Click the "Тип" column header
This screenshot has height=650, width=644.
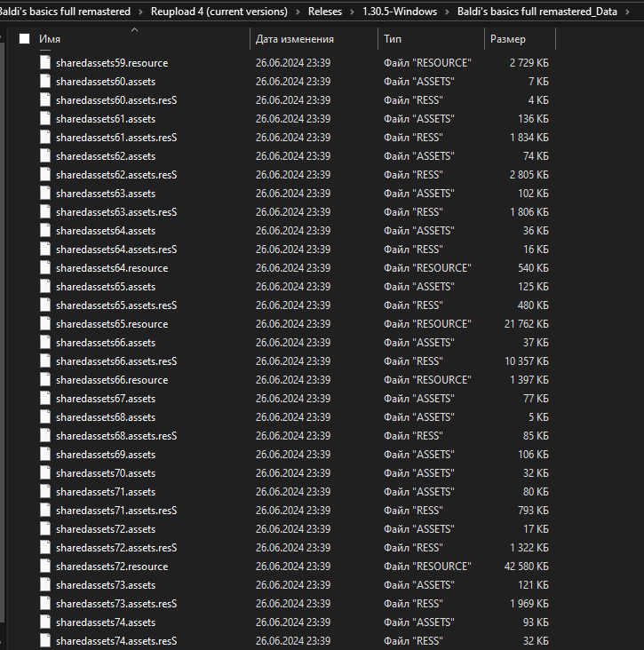point(393,39)
